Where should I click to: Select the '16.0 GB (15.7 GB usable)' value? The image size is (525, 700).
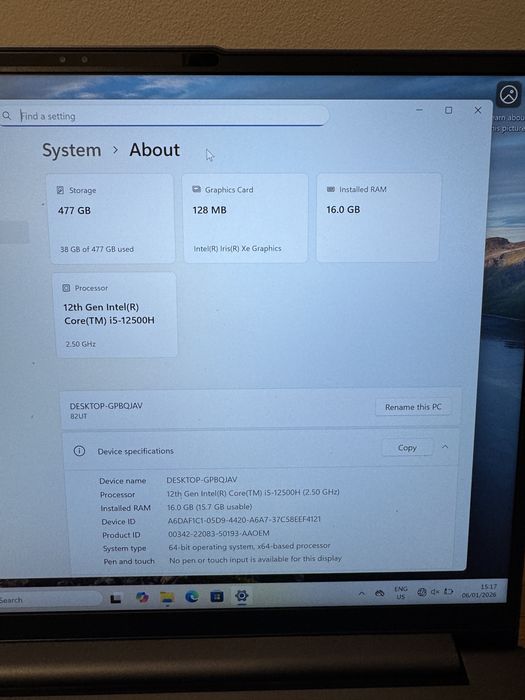coord(210,507)
